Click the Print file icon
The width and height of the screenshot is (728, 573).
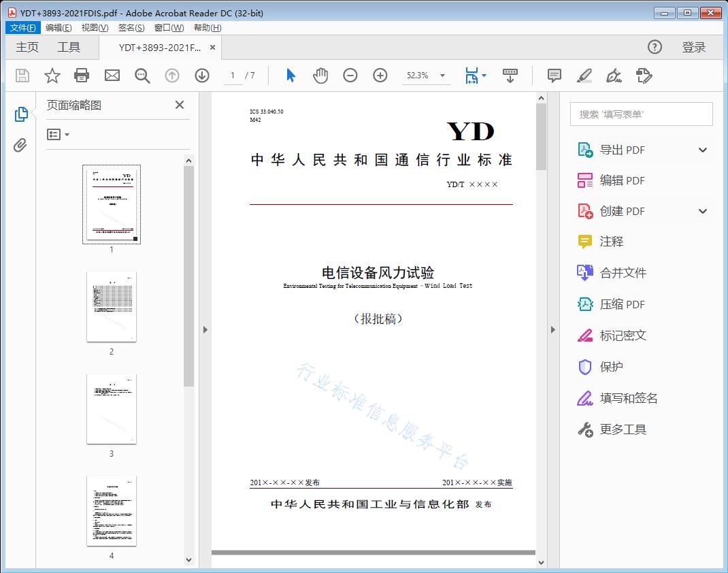coord(82,76)
